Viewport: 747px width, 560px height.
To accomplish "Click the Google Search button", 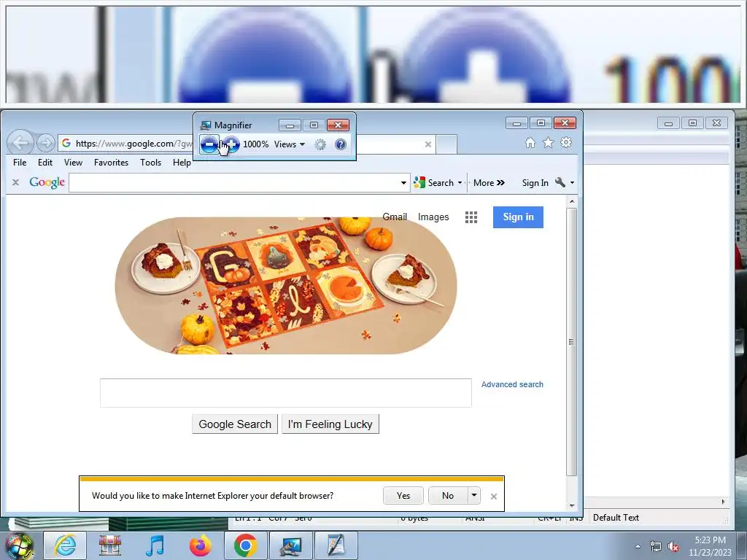I will [x=235, y=424].
